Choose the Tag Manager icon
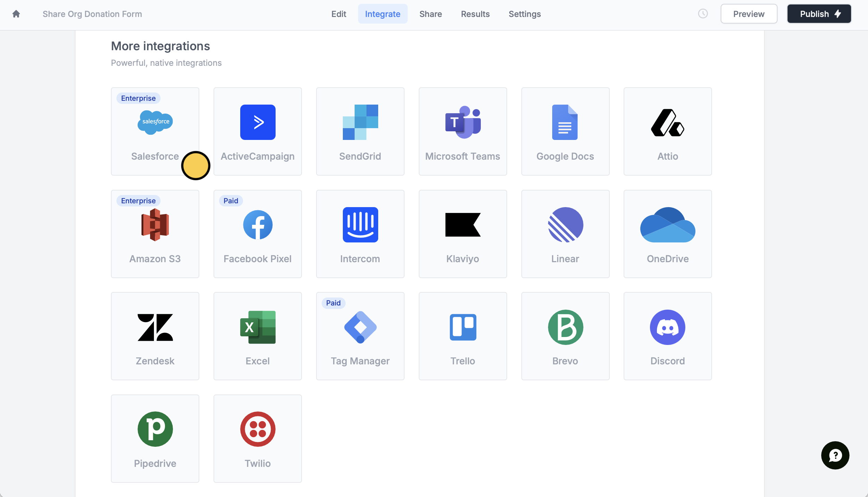 (360, 327)
